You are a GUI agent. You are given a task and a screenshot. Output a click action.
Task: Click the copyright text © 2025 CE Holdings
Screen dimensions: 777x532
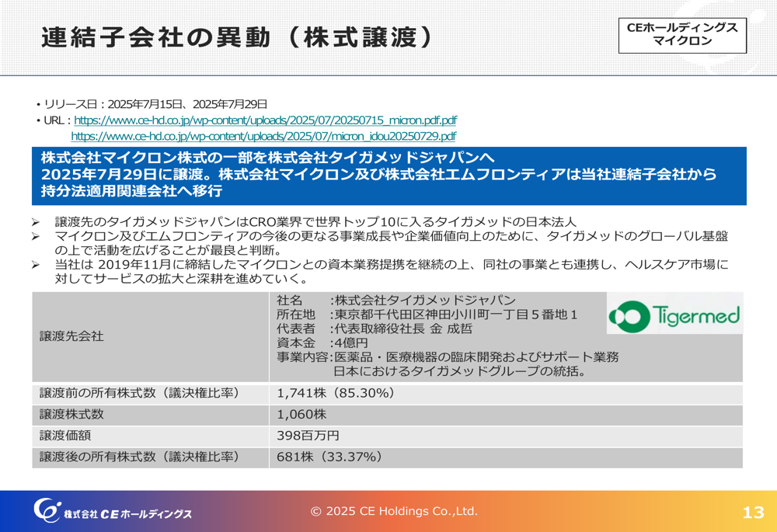394,511
